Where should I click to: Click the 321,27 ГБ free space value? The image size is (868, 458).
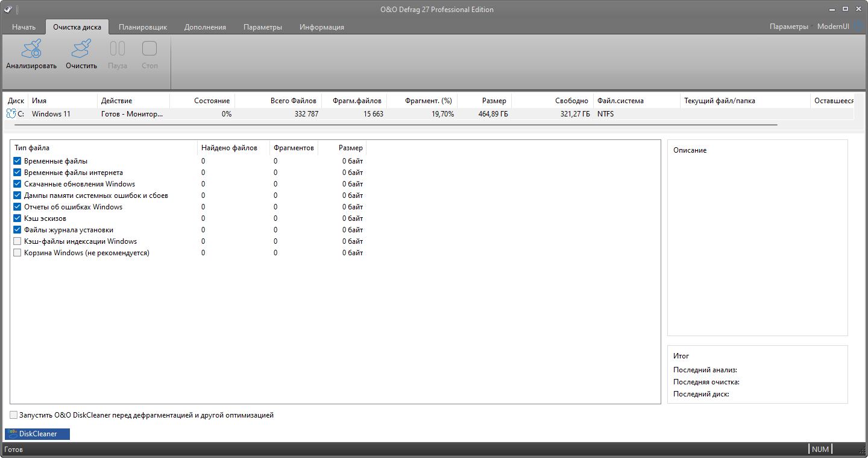pos(575,113)
